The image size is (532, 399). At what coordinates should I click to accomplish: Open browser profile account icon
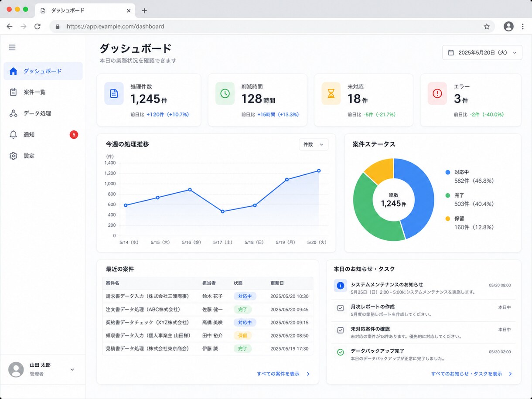[508, 27]
